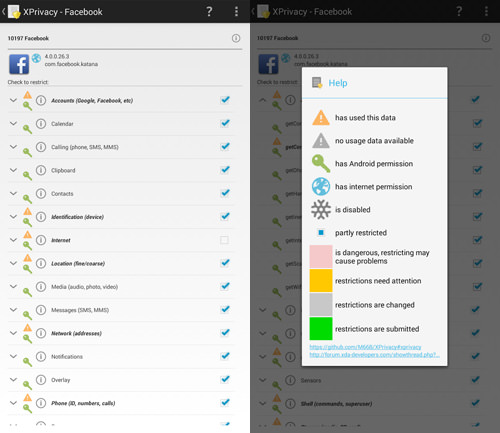The image size is (500, 433).
Task: Expand the Messages (SMS, MMS) category
Action: 13,310
